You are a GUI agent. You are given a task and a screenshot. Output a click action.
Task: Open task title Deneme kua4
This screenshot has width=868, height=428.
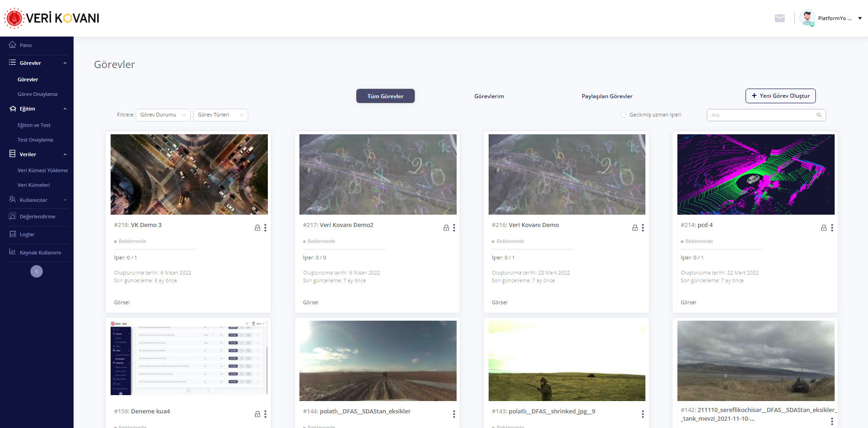pos(150,411)
